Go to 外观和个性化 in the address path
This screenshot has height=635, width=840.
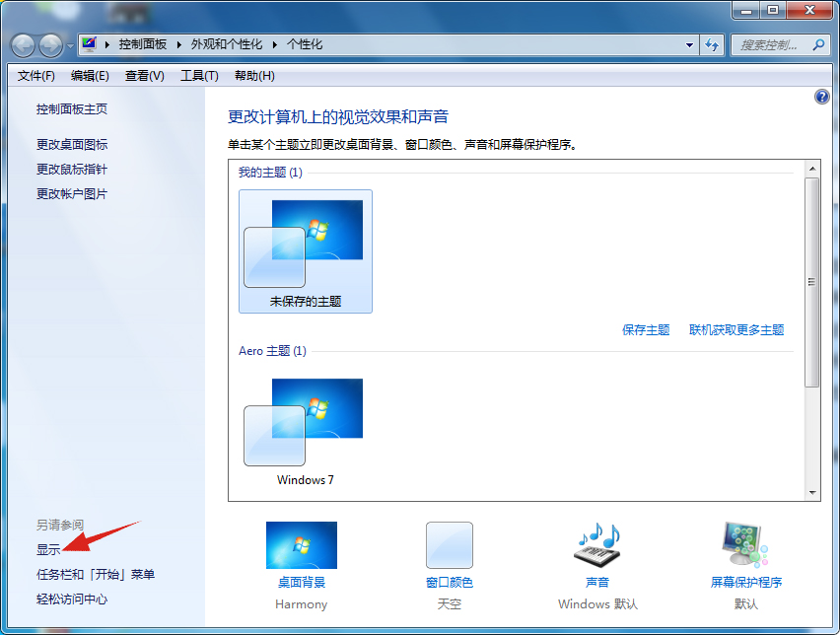[227, 44]
